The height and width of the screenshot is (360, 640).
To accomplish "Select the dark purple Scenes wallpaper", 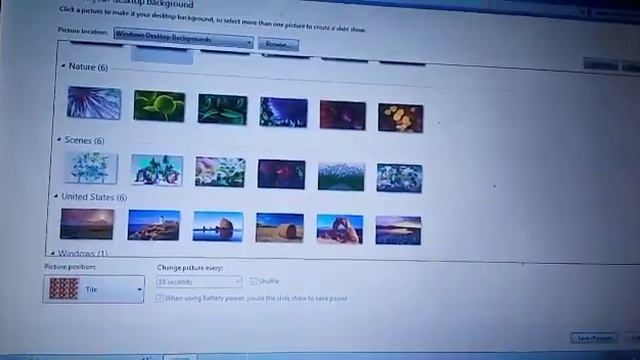I will pos(281,174).
